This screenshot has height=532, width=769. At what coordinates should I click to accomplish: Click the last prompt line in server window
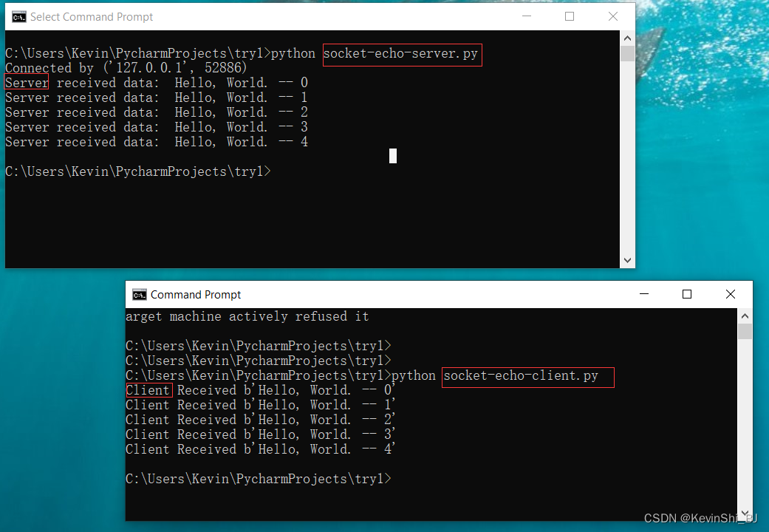click(138, 171)
